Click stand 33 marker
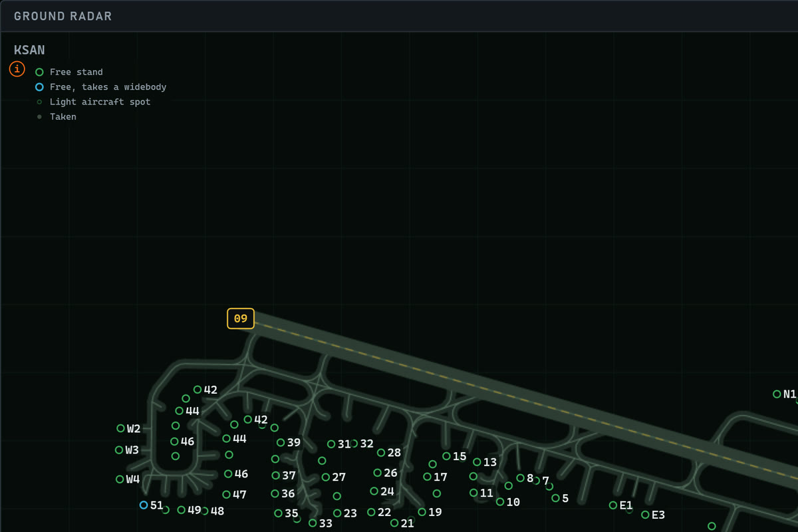The height and width of the screenshot is (532, 798). tap(313, 523)
